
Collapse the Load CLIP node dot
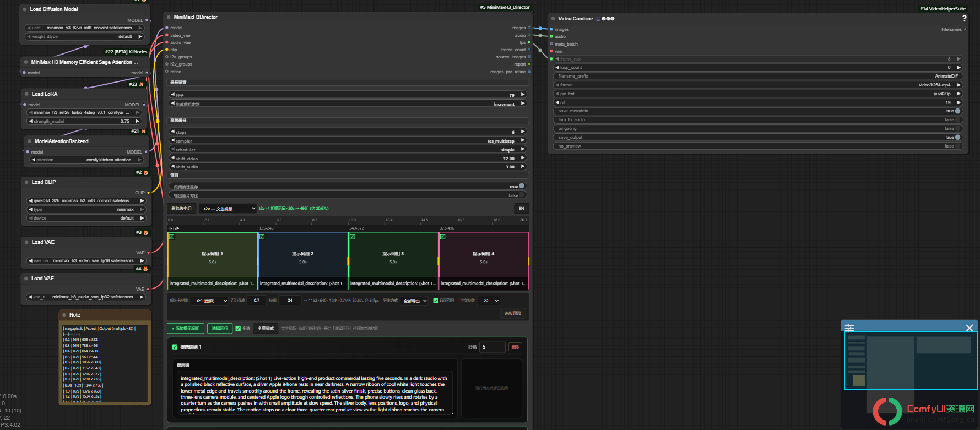[x=26, y=182]
